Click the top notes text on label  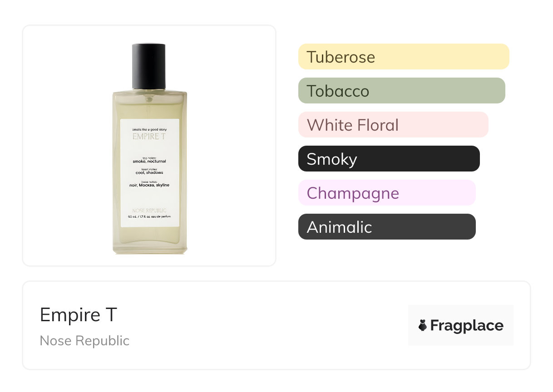coord(149,160)
